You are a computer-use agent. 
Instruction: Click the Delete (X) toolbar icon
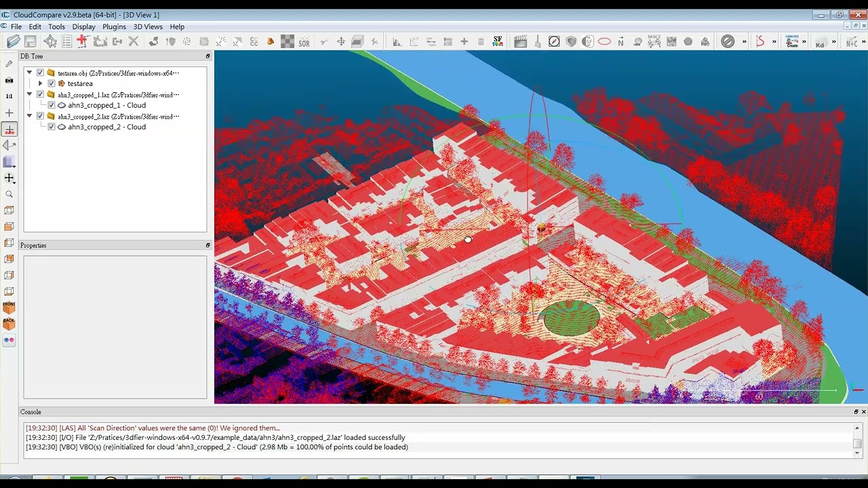point(134,42)
